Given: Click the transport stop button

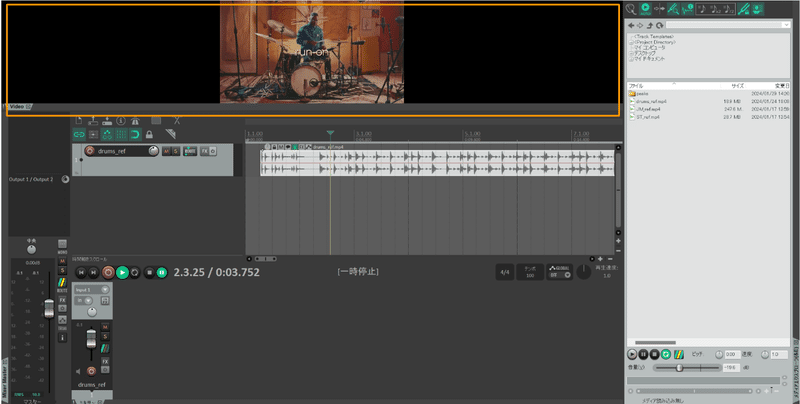Looking at the screenshot, I should point(149,273).
